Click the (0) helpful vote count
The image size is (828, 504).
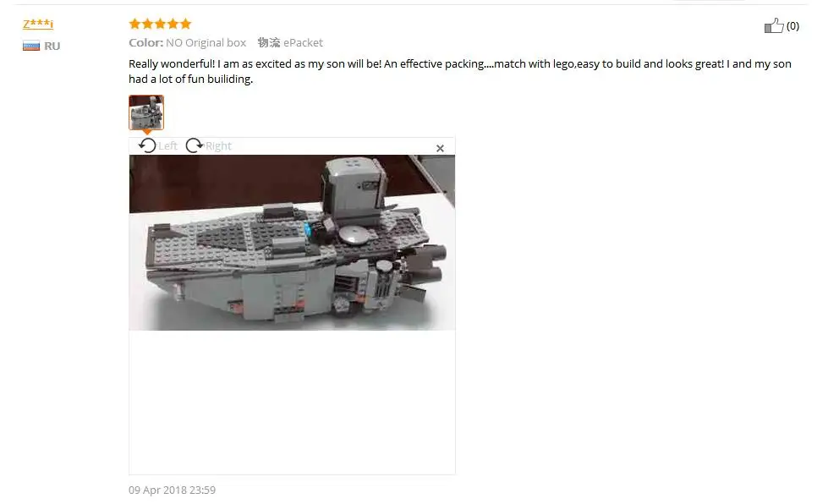792,26
